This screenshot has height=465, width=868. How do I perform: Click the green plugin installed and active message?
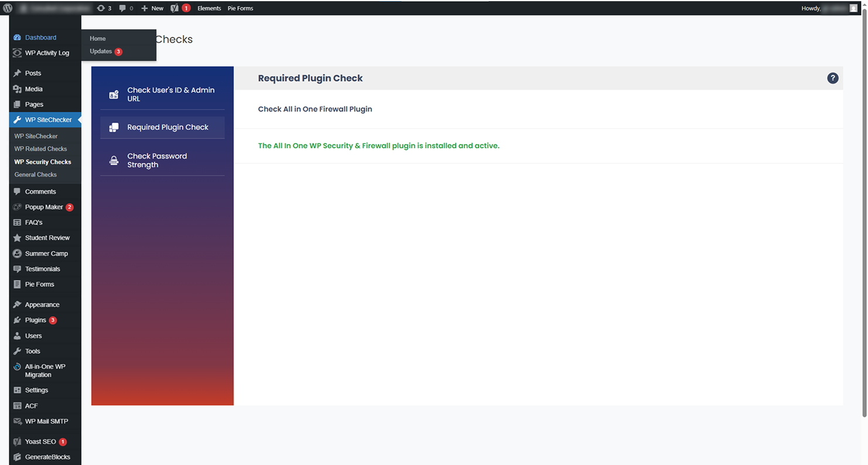click(379, 146)
